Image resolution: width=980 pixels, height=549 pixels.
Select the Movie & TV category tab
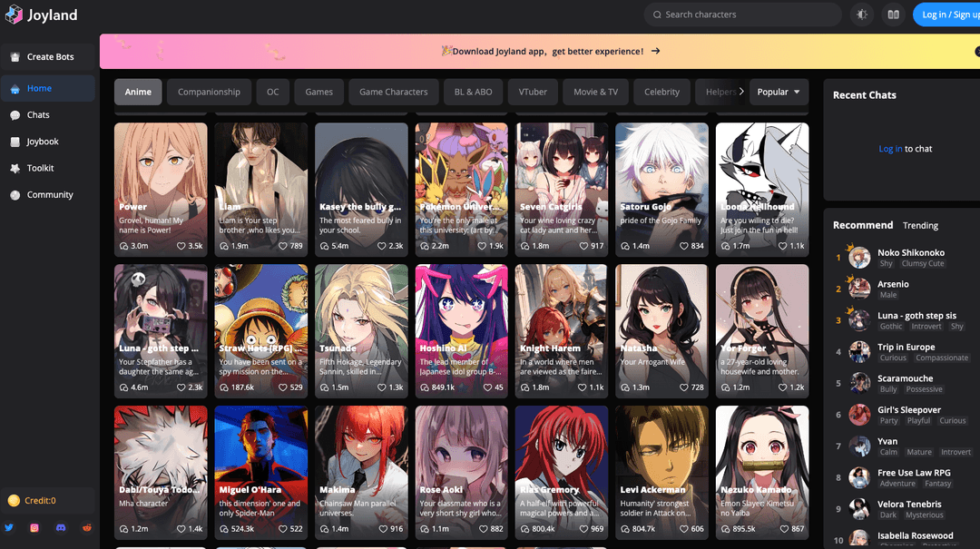(595, 92)
